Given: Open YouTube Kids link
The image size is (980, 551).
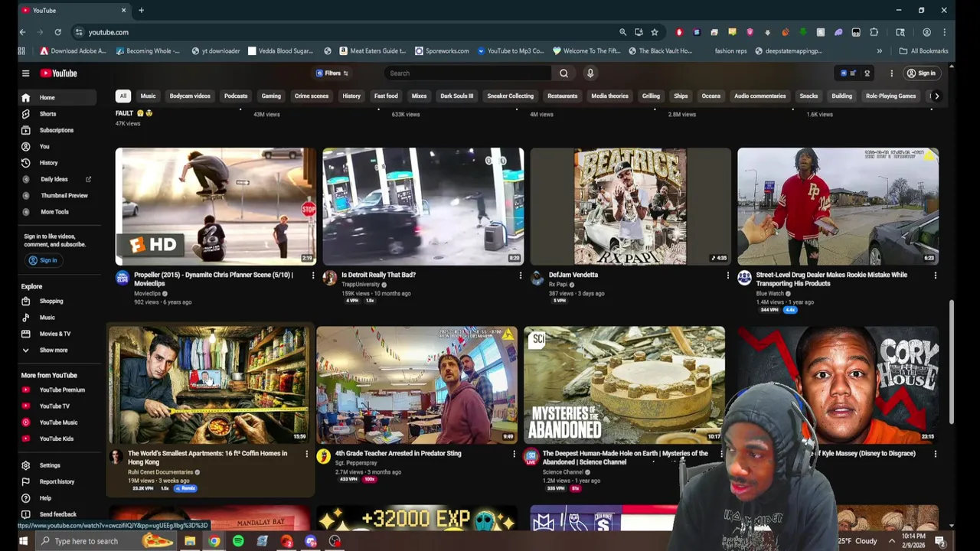Looking at the screenshot, I should point(57,439).
